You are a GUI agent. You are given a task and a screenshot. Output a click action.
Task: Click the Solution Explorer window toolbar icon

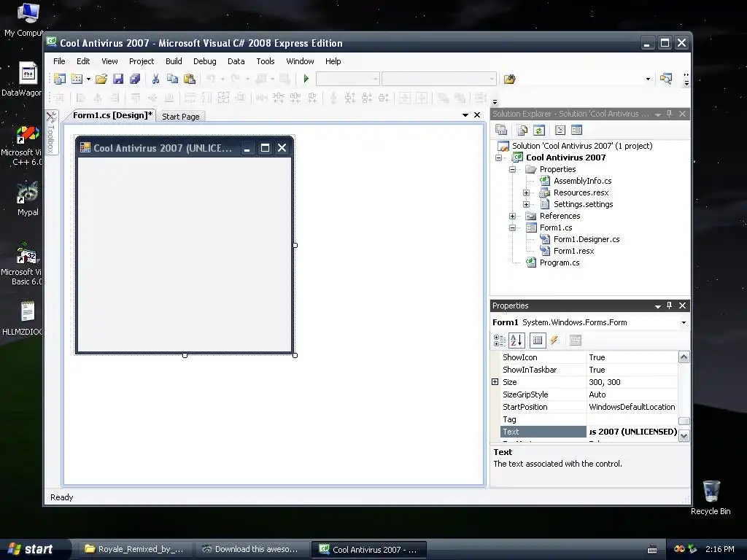(x=665, y=79)
